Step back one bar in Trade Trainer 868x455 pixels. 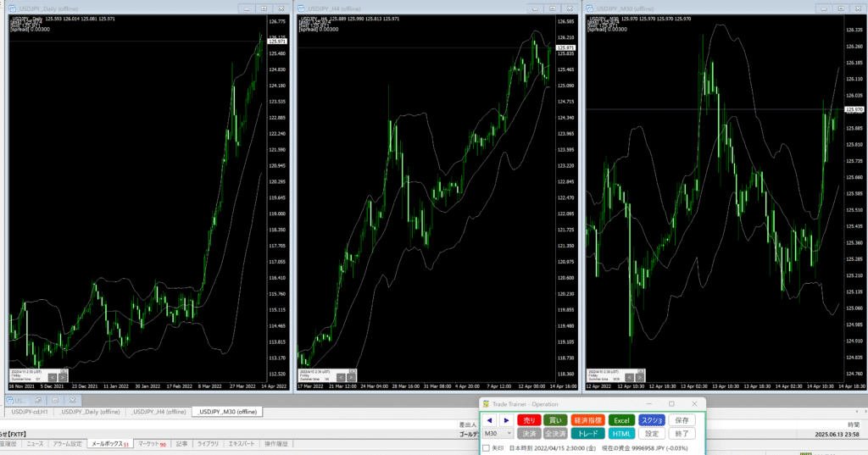point(489,420)
